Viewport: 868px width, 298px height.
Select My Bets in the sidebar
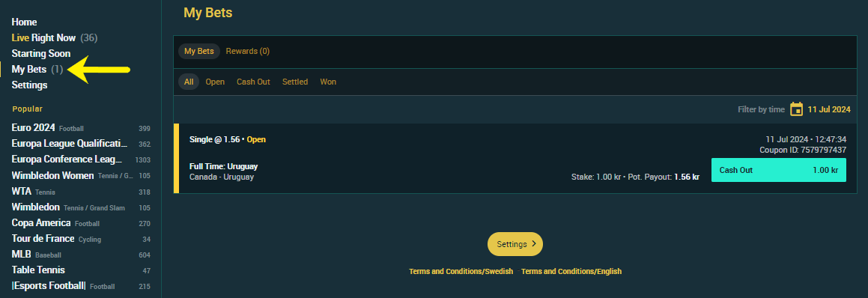pyautogui.click(x=37, y=69)
